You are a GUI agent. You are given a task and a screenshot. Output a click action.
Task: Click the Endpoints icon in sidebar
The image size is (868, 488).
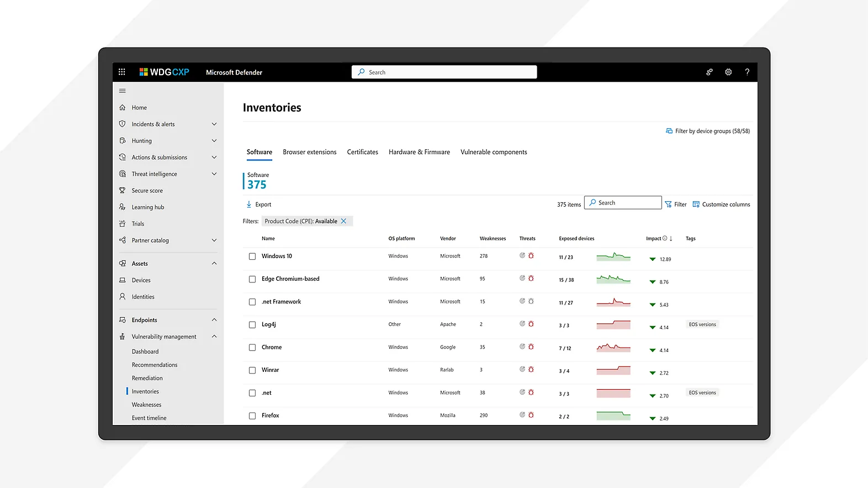tap(123, 320)
